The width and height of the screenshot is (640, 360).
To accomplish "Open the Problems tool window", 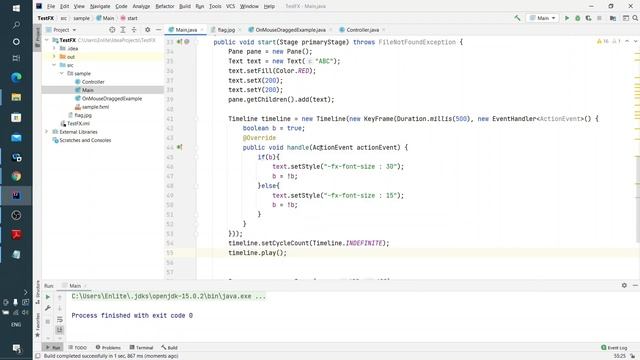I will pos(108,348).
